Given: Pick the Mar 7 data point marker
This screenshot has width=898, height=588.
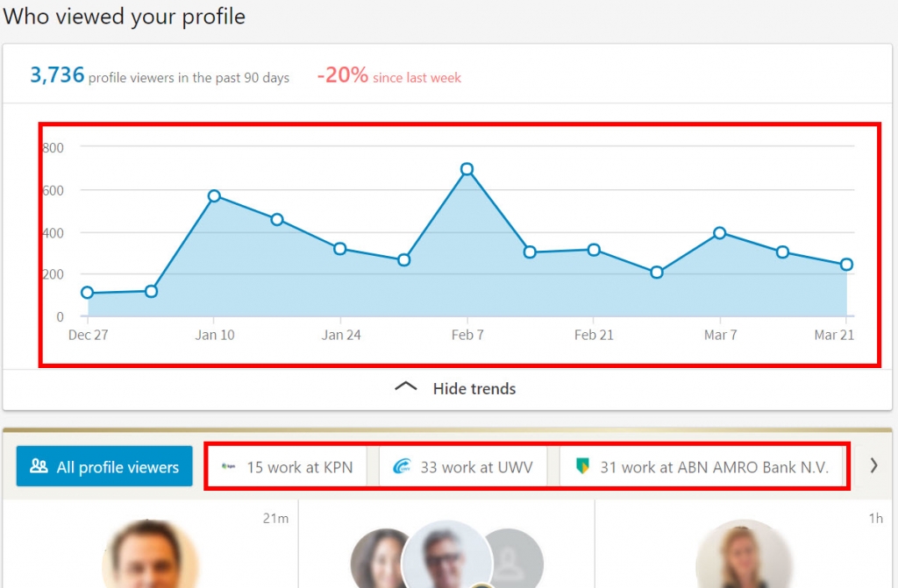Looking at the screenshot, I should pos(720,233).
